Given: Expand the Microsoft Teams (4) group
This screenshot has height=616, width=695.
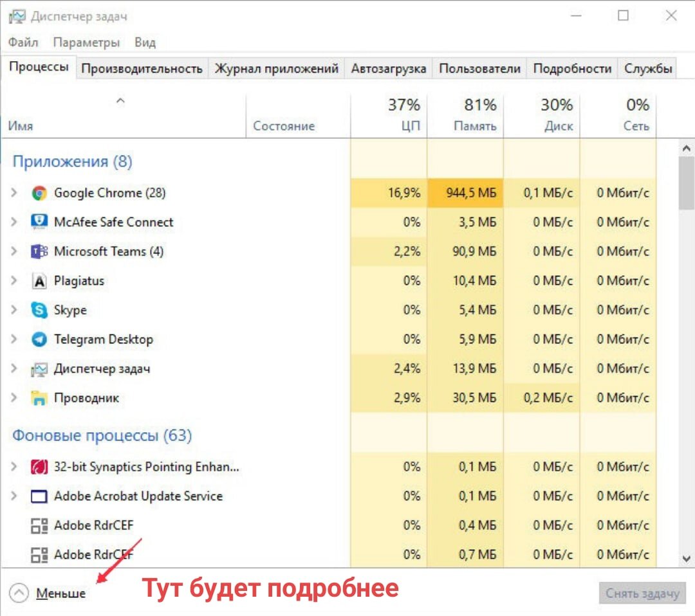Looking at the screenshot, I should (14, 251).
